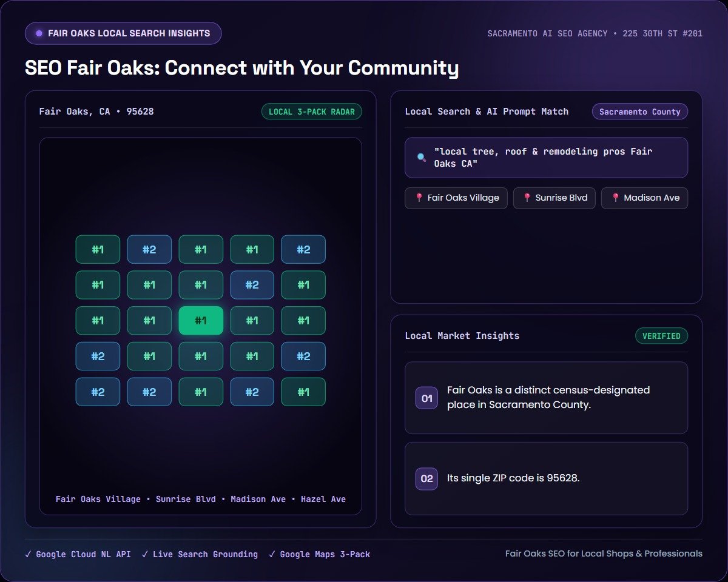Click the Google Maps 3-Pack footer text
The image size is (728, 582).
tap(325, 554)
